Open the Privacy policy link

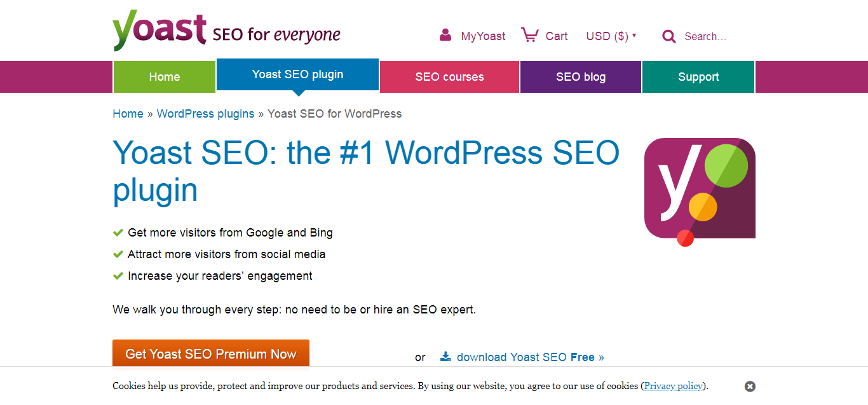673,386
